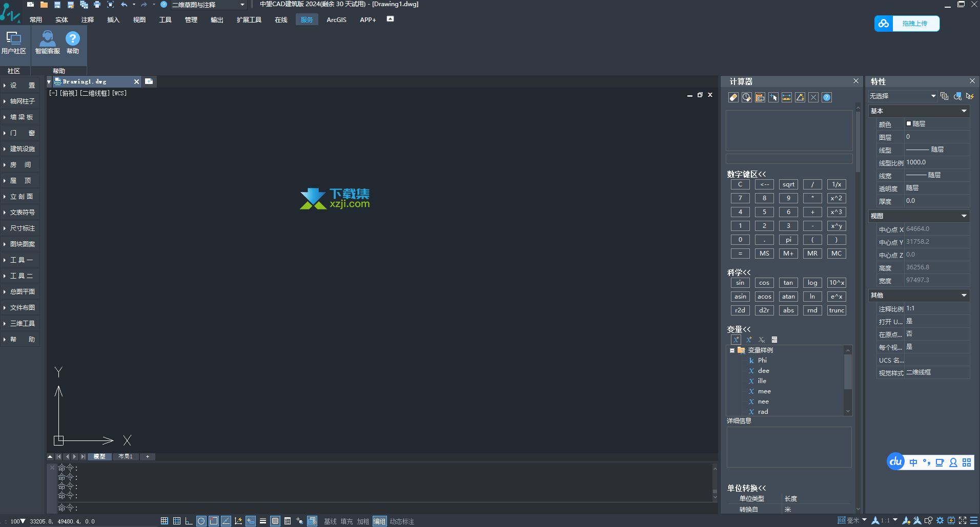The image size is (980, 527).
Task: Click the calculator intersection X icon
Action: click(x=813, y=97)
